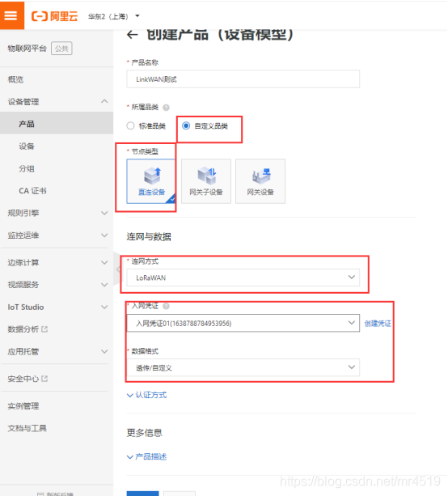Open the 华东2（上海）region dropdown
Image resolution: width=448 pixels, height=496 pixels.
tap(113, 16)
